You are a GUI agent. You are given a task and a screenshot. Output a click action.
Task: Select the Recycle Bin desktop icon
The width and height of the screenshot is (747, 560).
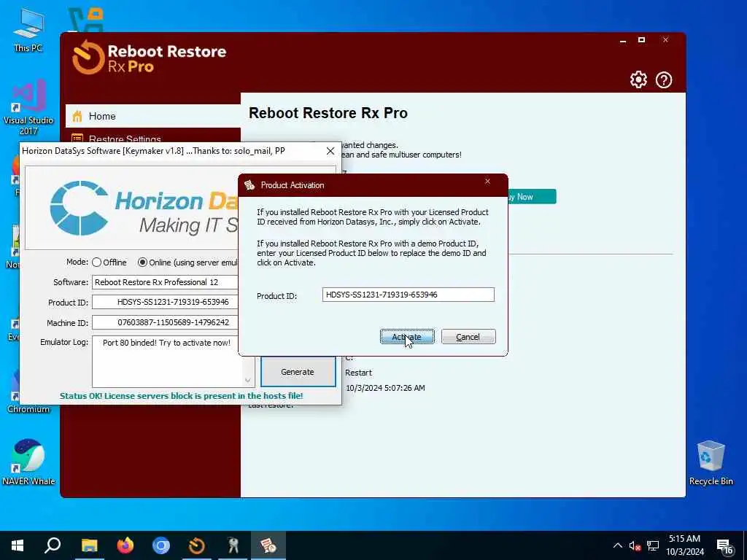coord(711,463)
